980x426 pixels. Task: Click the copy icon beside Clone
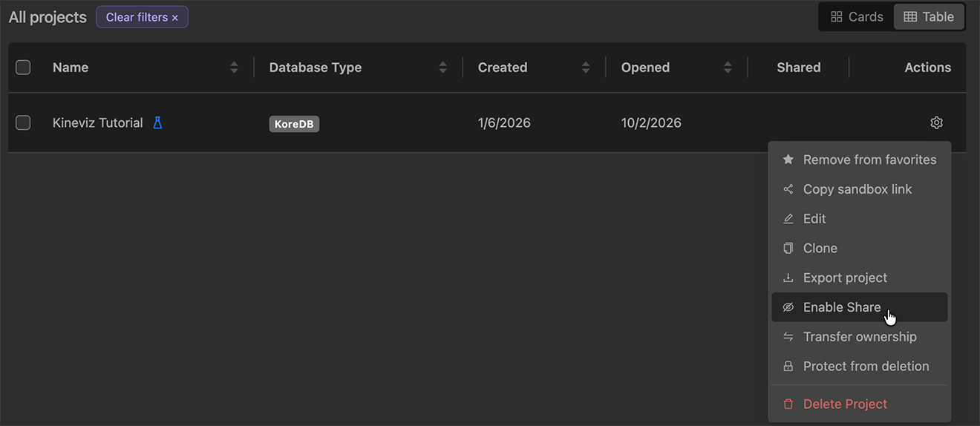click(x=788, y=248)
